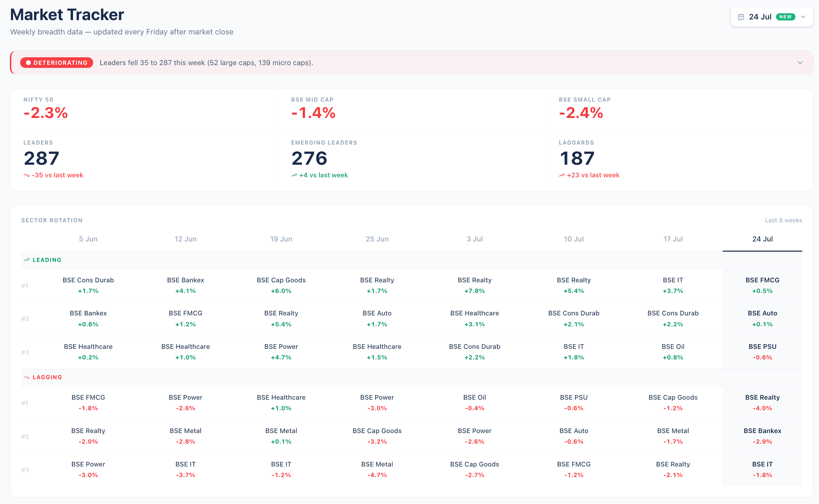Click the calendar icon in date picker

pos(741,17)
